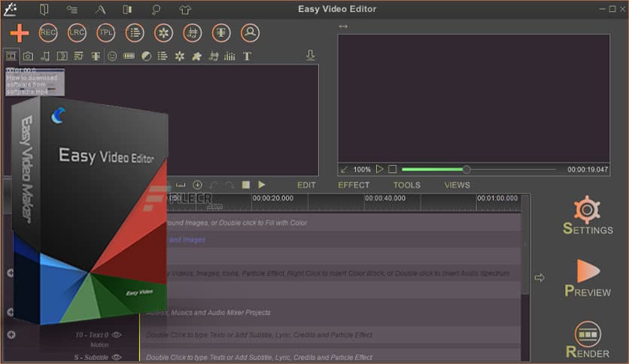The image size is (629, 364).
Task: Select the striped battery-shaped bar icon
Action: click(129, 56)
